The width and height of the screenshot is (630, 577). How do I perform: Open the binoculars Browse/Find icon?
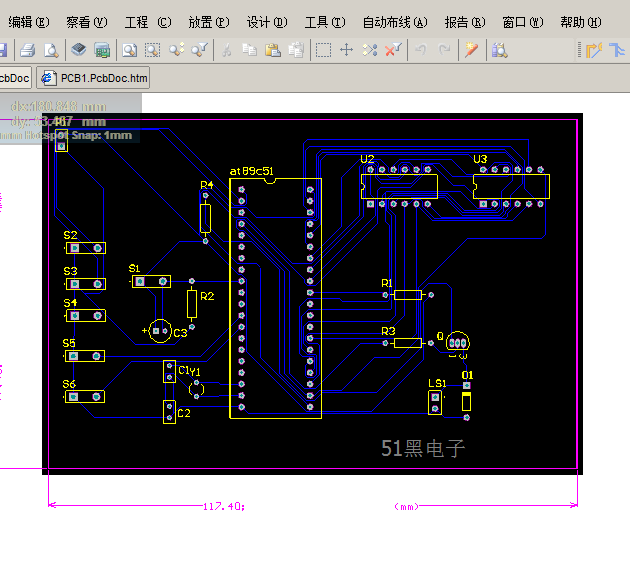click(499, 50)
